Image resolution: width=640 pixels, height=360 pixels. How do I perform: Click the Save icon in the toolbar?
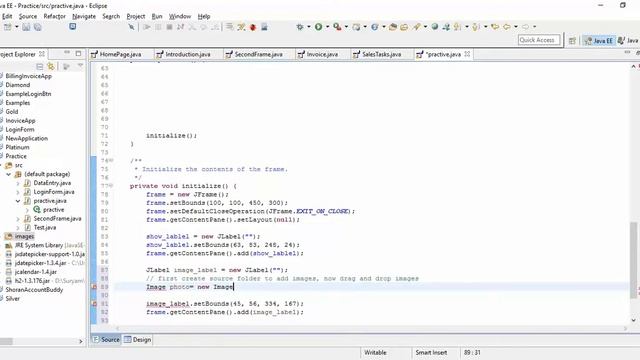pos(26,27)
